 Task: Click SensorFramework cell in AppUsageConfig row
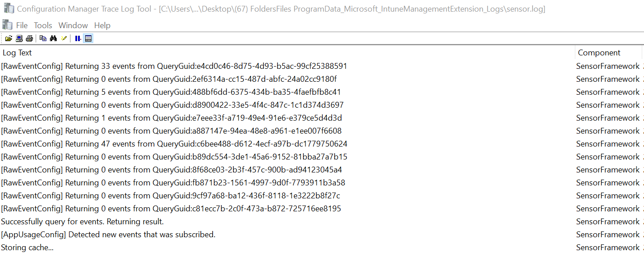point(608,235)
